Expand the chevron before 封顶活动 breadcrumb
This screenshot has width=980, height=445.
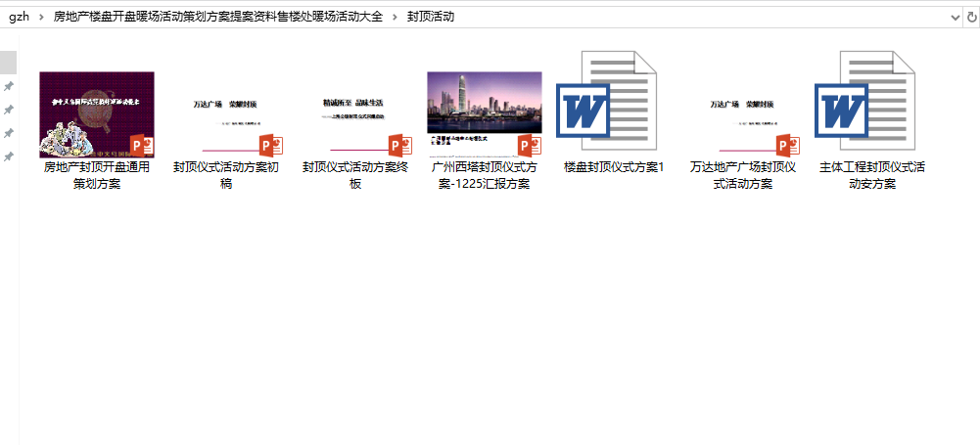[x=395, y=17]
